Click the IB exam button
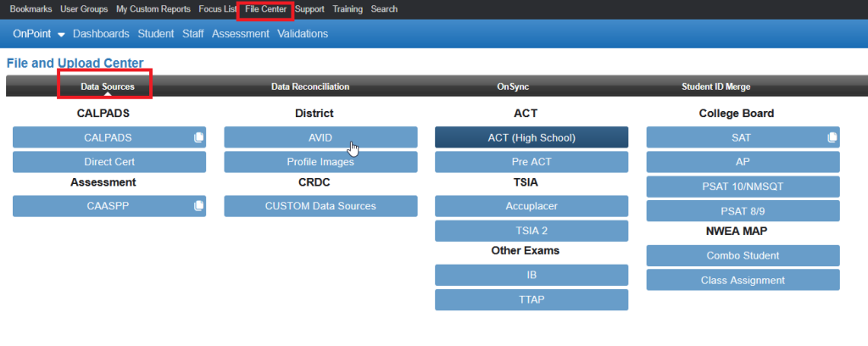The image size is (868, 346). tap(531, 275)
